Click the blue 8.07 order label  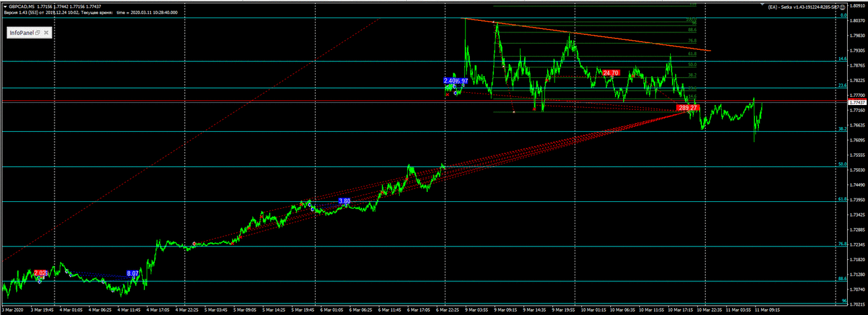click(133, 274)
